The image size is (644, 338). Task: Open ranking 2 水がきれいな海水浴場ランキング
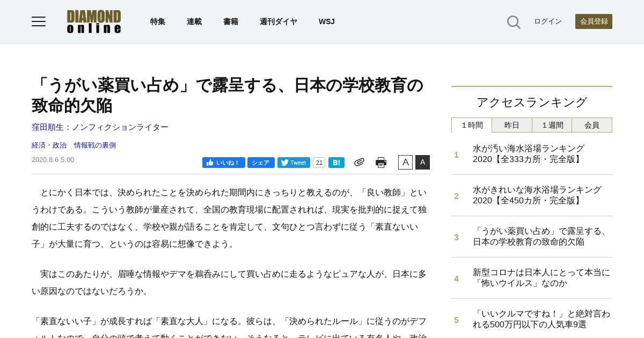pyautogui.click(x=537, y=195)
